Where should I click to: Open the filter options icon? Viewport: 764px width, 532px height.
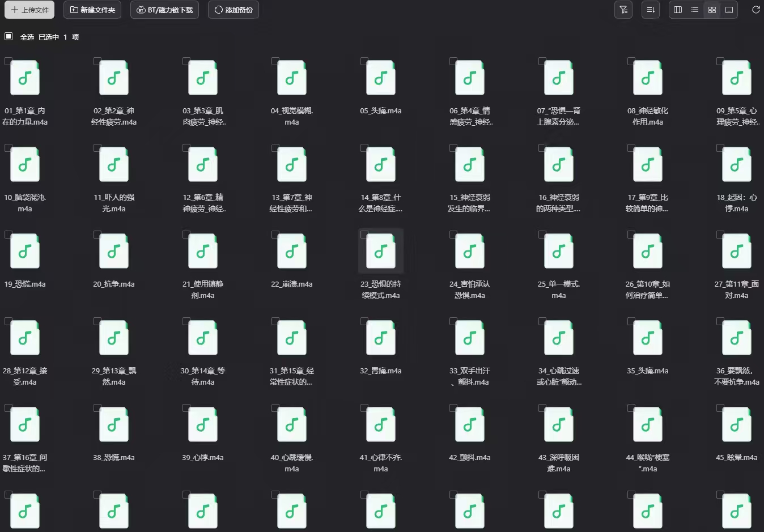[x=623, y=10]
